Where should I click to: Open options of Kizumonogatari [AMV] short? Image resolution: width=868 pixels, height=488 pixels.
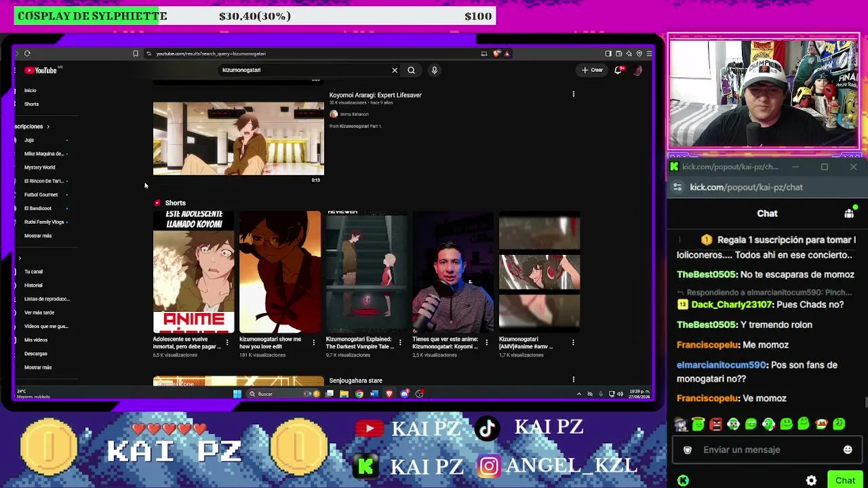[573, 342]
